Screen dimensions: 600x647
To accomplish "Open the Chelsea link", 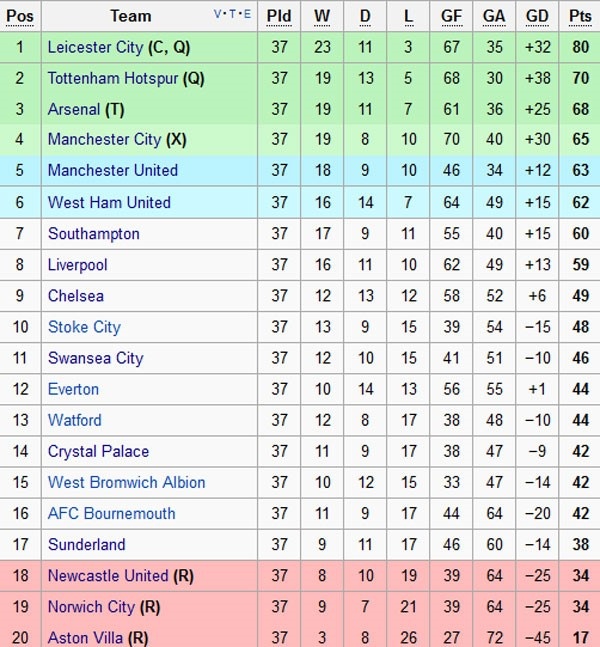I will [75, 296].
